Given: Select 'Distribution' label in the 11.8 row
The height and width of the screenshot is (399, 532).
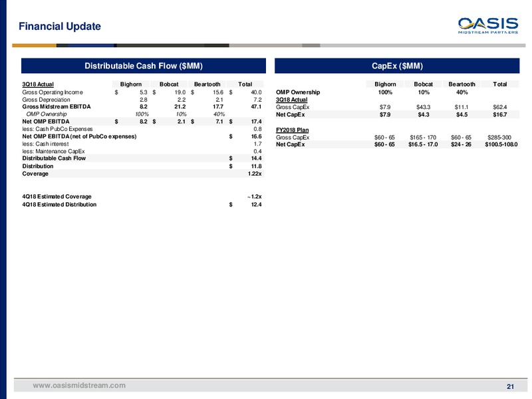Looking at the screenshot, I should tap(38, 166).
